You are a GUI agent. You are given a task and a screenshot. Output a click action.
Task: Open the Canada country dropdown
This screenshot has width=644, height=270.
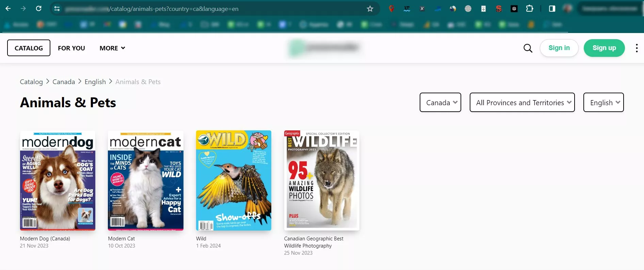pos(440,102)
